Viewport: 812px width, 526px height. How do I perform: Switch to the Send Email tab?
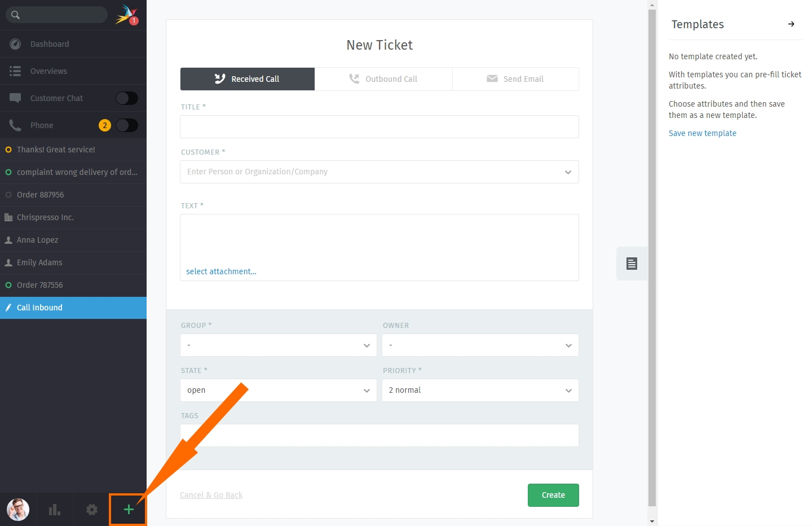tap(515, 79)
